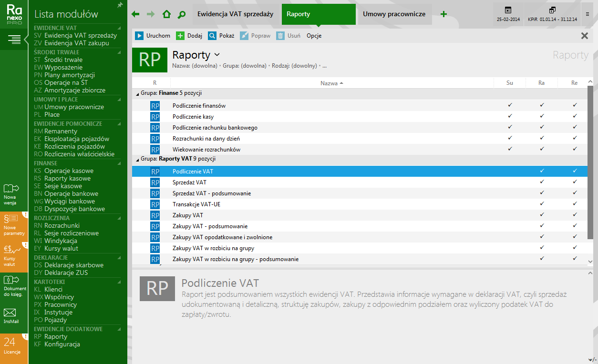Open Deklaracje skarbowe module link
The image size is (598, 364).
(73, 265)
